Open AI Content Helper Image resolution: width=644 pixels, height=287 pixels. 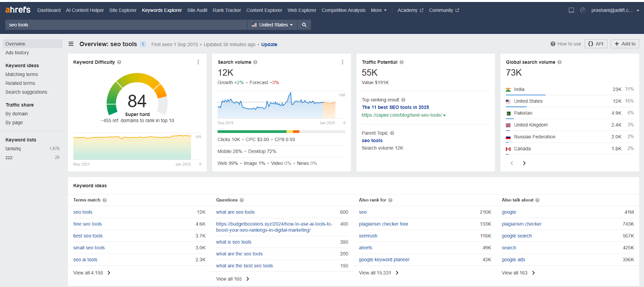(x=85, y=10)
